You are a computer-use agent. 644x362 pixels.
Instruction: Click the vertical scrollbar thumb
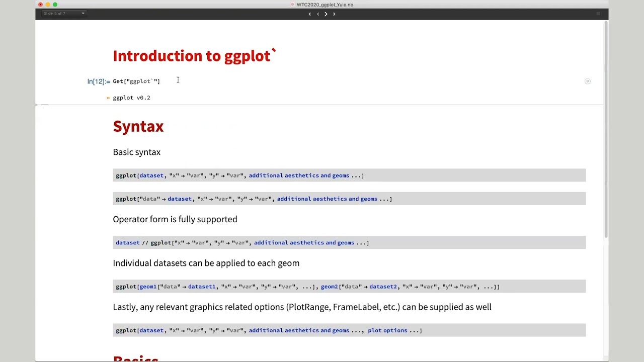click(606, 130)
